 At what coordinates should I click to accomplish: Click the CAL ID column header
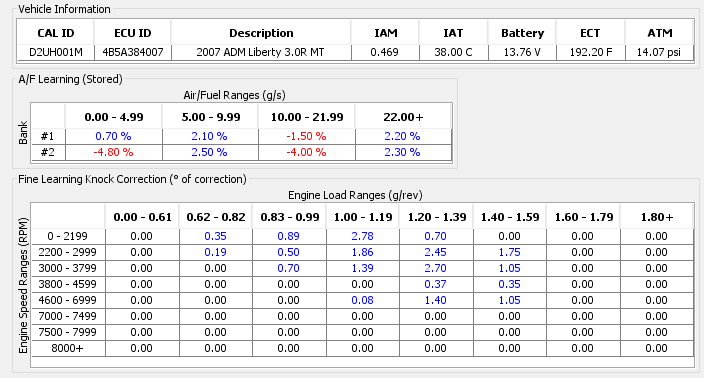(x=56, y=33)
